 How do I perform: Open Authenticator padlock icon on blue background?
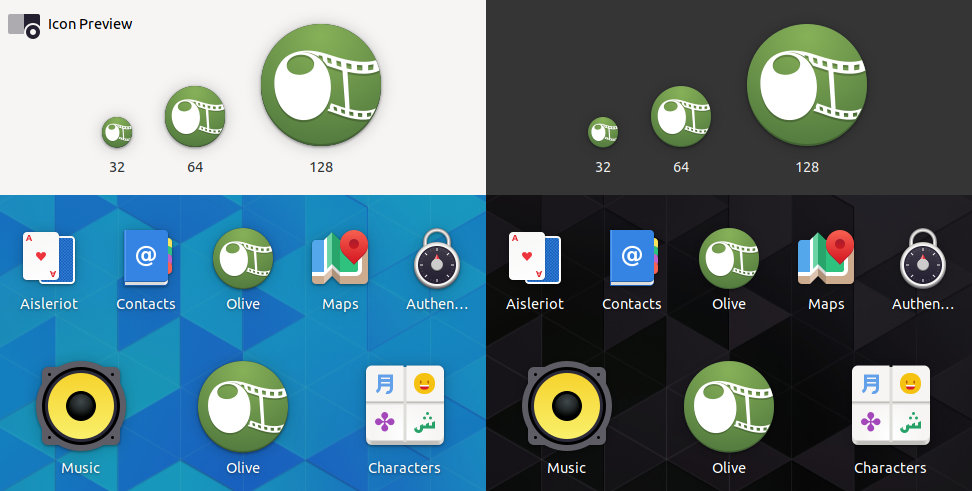pos(437,259)
